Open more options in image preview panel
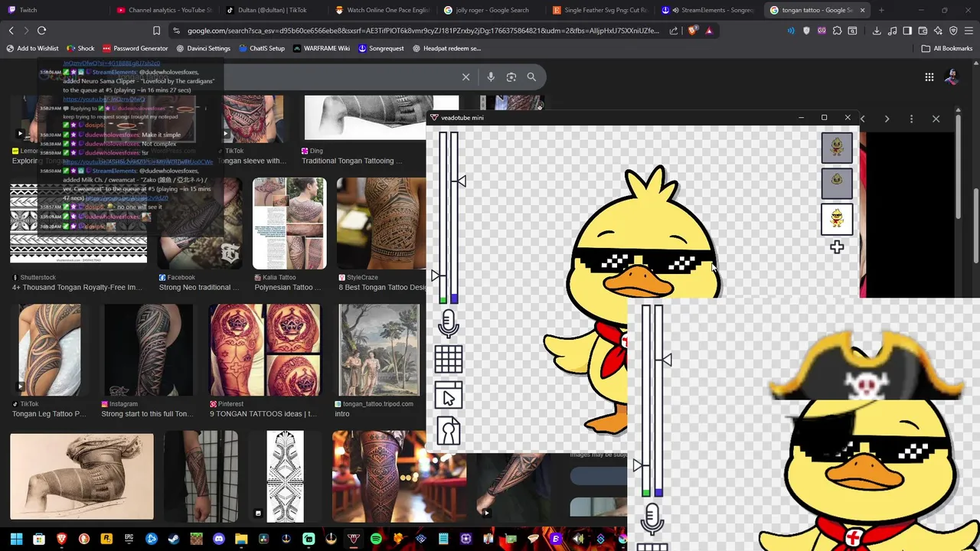The height and width of the screenshot is (551, 980). [911, 119]
